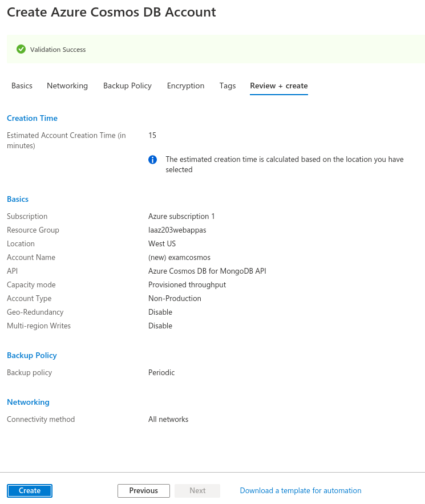
Task: Click the Networking section heading above Connectivity method
Action: (x=28, y=402)
